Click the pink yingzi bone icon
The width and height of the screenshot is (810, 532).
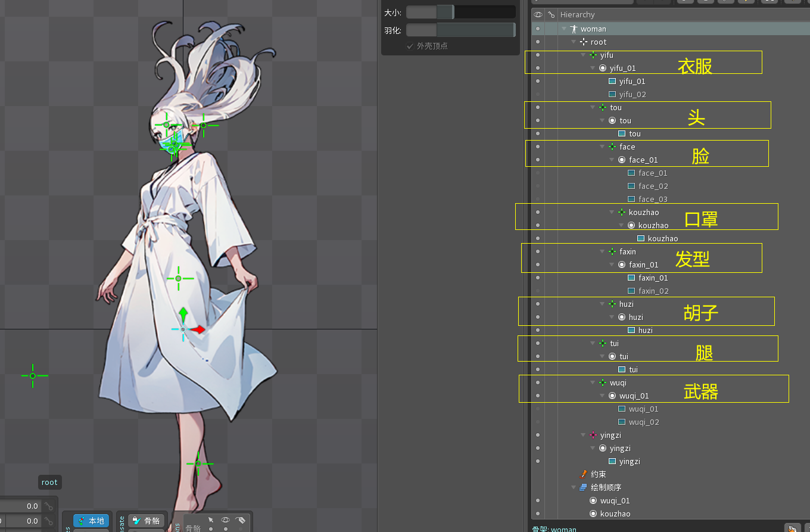593,435
